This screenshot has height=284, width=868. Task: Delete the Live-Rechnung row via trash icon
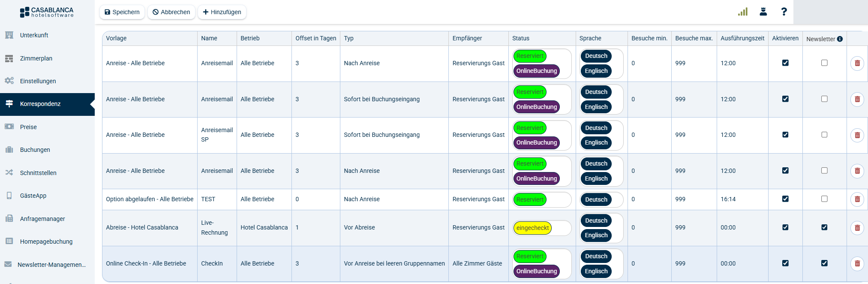[x=857, y=228]
